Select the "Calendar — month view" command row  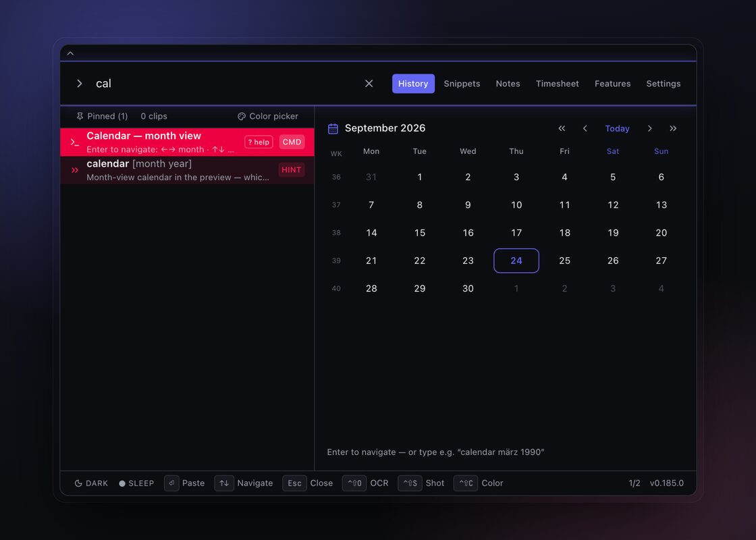(187, 142)
